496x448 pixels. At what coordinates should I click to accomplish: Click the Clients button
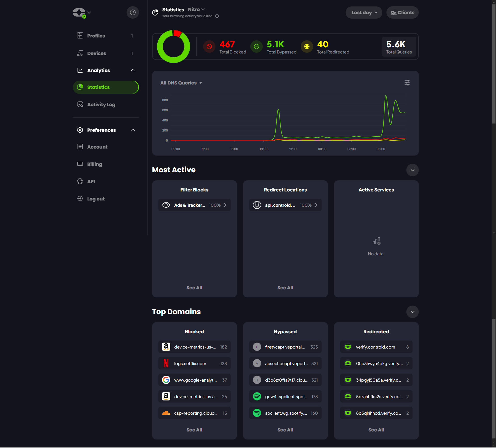402,12
